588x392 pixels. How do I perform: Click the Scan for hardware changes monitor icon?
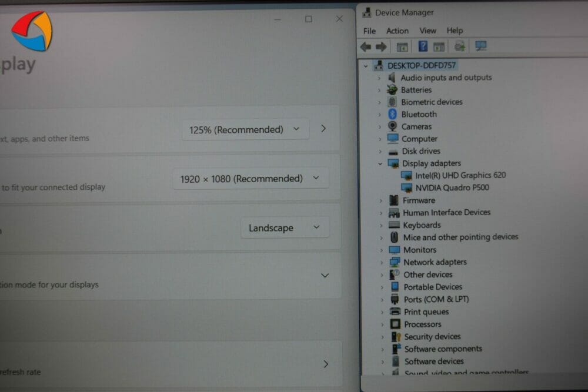coord(481,46)
